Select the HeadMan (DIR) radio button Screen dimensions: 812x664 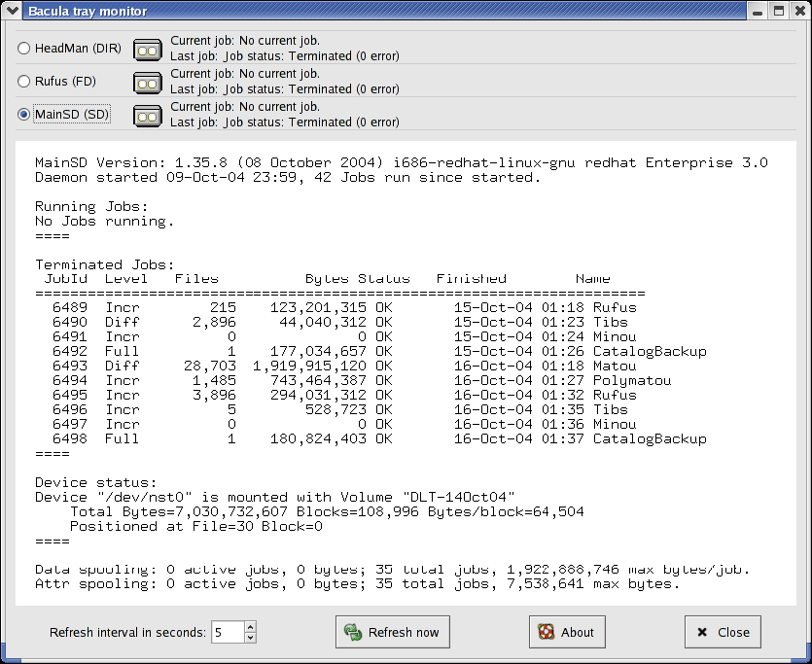coord(24,48)
